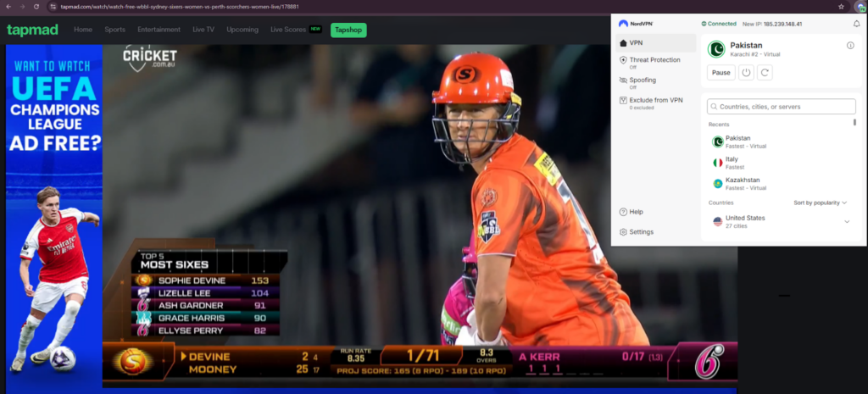Click 'SOPHIE DEVINE' in Most Sixes list
868x394 pixels.
coord(192,280)
